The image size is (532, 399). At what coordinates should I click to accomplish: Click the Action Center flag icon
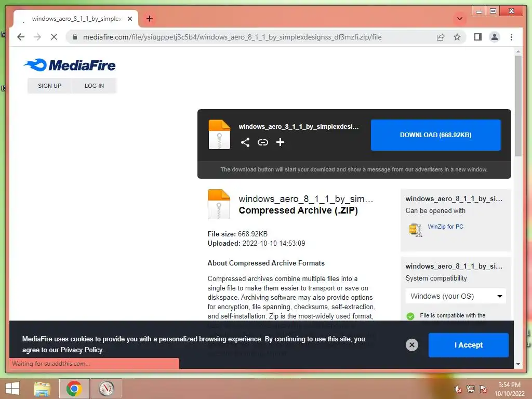point(483,389)
